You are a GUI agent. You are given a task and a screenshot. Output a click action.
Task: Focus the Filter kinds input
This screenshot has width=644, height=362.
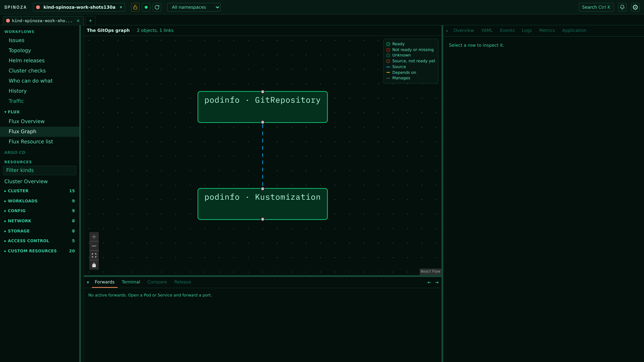(39, 170)
